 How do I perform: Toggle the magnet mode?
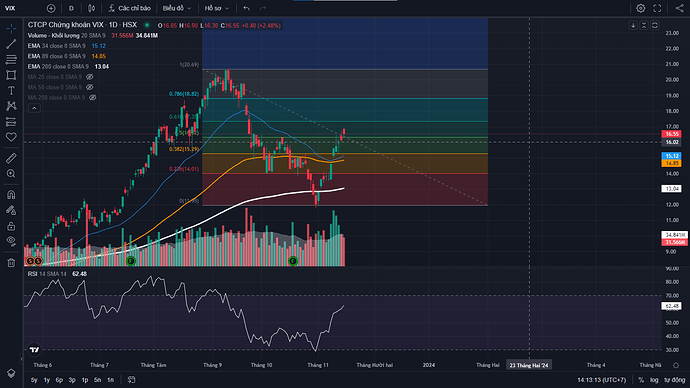tap(11, 194)
